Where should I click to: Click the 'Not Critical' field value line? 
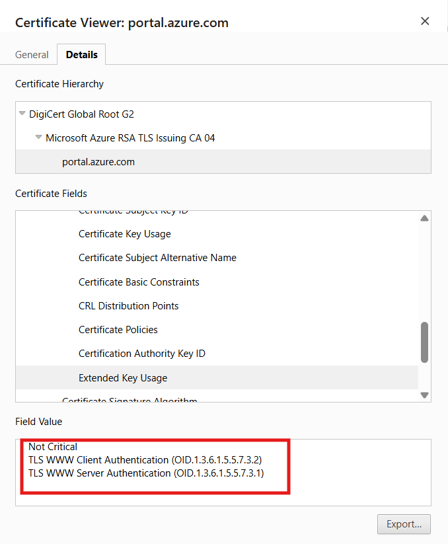point(53,447)
